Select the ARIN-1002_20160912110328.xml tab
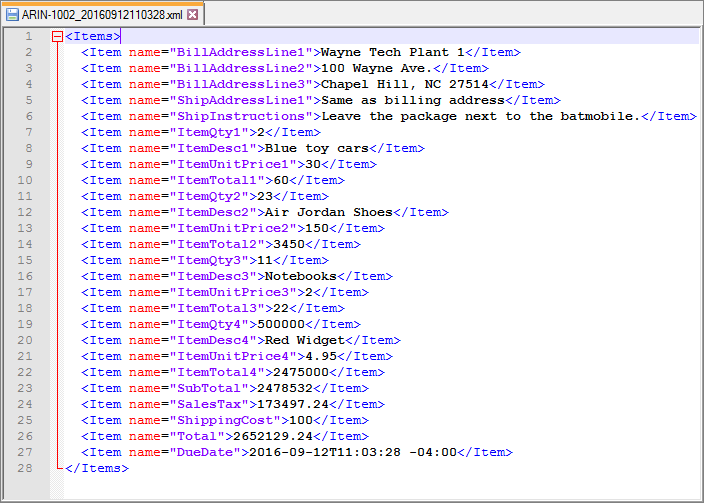 pos(101,15)
